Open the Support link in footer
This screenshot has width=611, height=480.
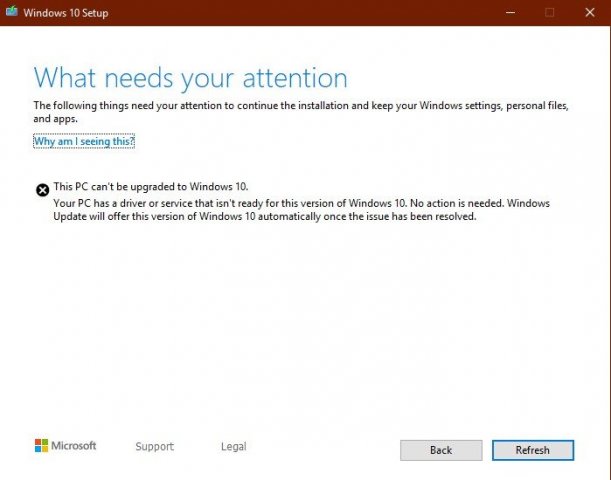pyautogui.click(x=154, y=447)
